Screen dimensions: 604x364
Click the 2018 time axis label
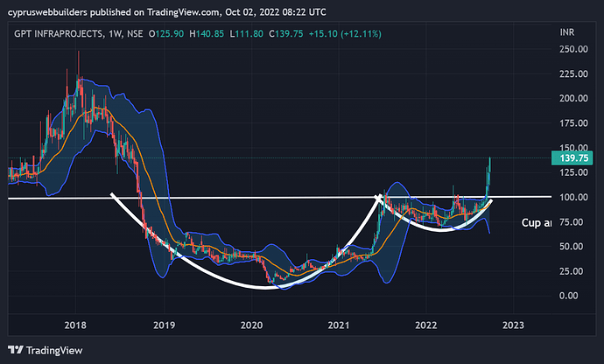(x=75, y=325)
